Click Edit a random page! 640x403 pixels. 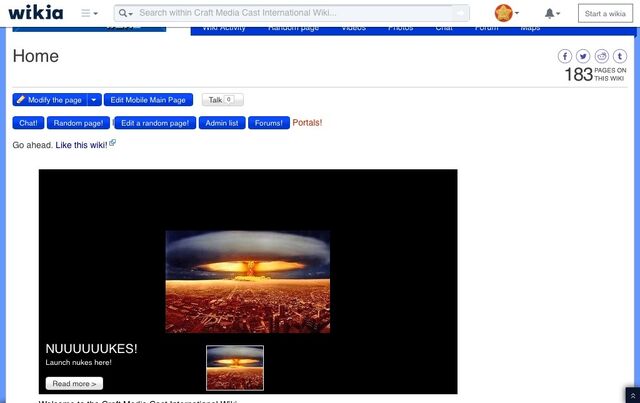click(x=155, y=123)
